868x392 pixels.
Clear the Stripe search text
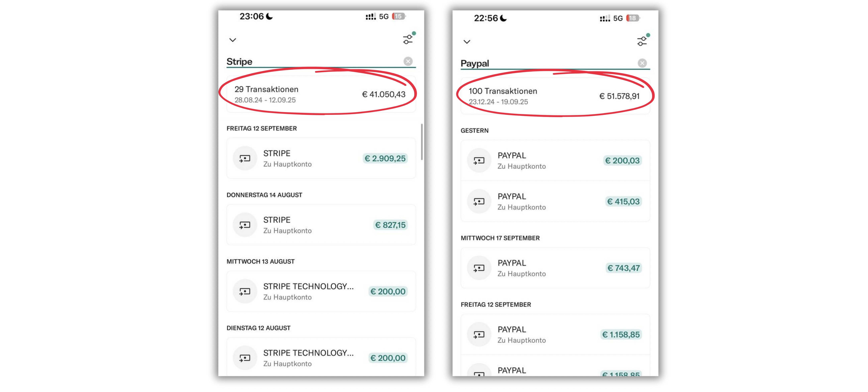pyautogui.click(x=408, y=61)
